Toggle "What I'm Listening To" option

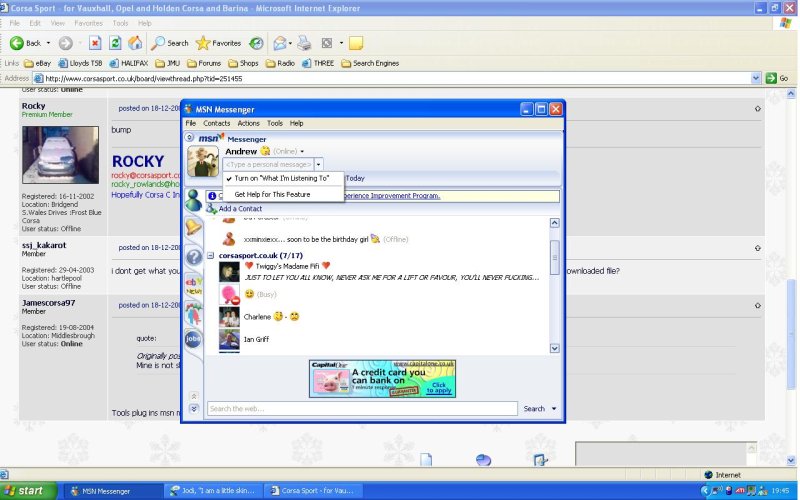pyautogui.click(x=283, y=179)
